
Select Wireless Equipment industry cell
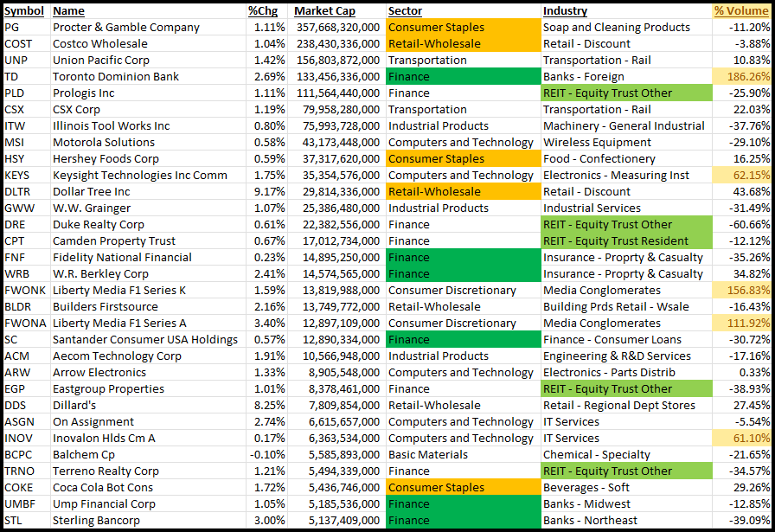[627, 142]
